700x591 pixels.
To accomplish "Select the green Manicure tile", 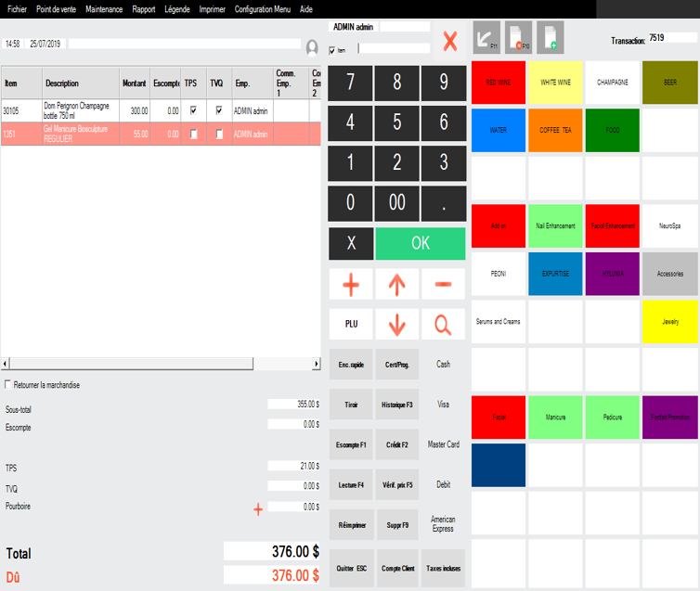I will (555, 418).
